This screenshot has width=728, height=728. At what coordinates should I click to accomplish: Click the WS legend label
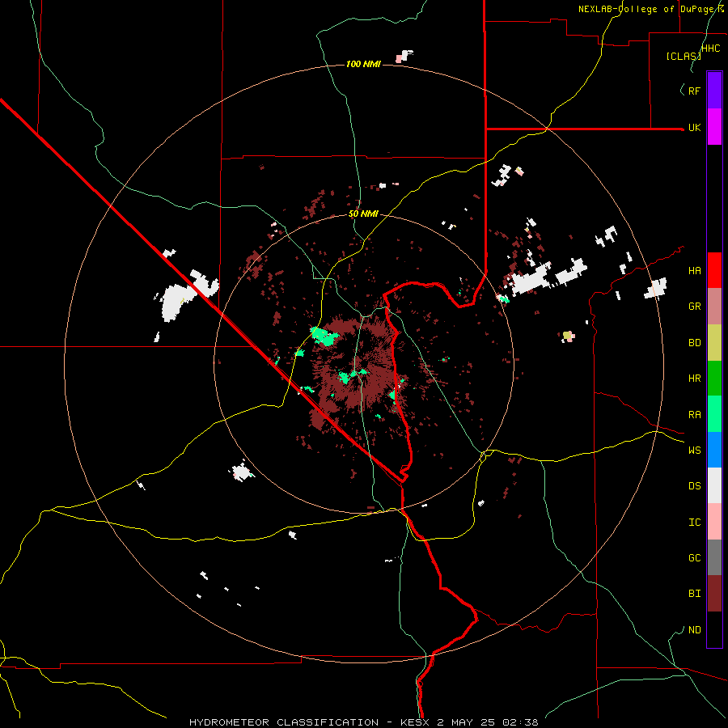[x=694, y=451]
